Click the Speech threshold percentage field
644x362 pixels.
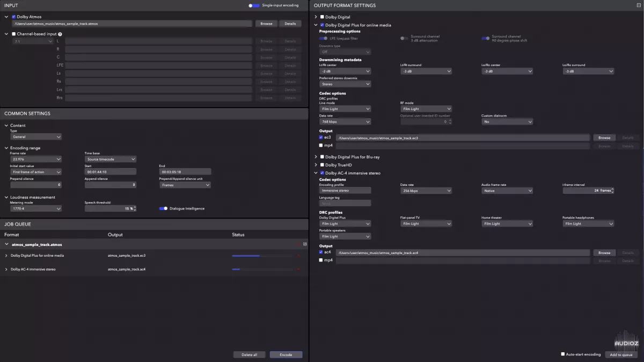pos(111,208)
